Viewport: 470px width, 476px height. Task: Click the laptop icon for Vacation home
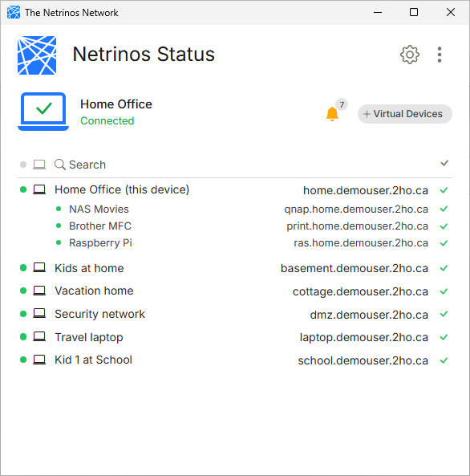click(39, 291)
